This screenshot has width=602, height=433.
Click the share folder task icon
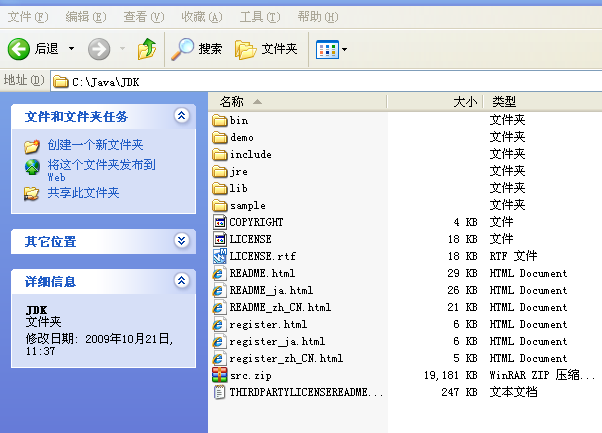click(31, 193)
